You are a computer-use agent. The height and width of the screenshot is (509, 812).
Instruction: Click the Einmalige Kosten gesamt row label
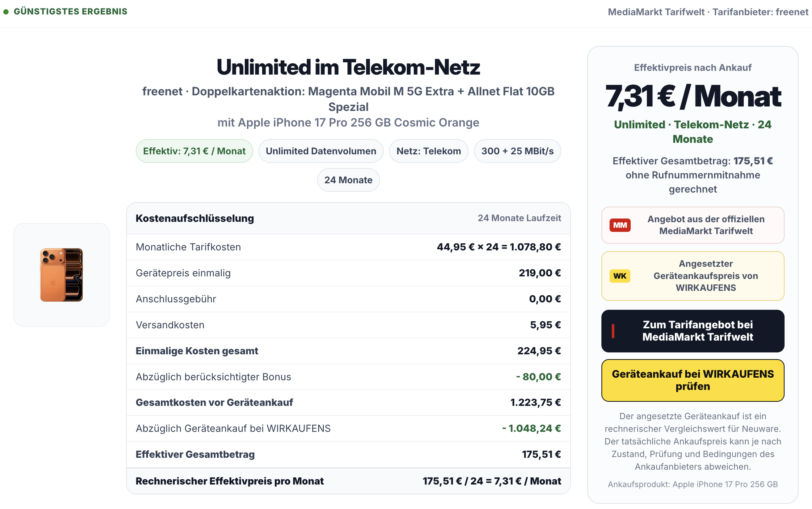197,351
